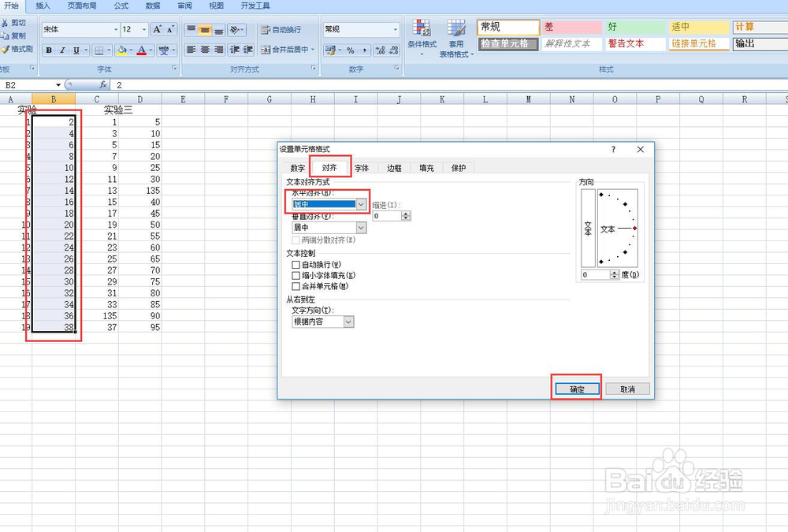Screen dimensions: 788x532
Task: Increase font size with large A
Action: 158,30
